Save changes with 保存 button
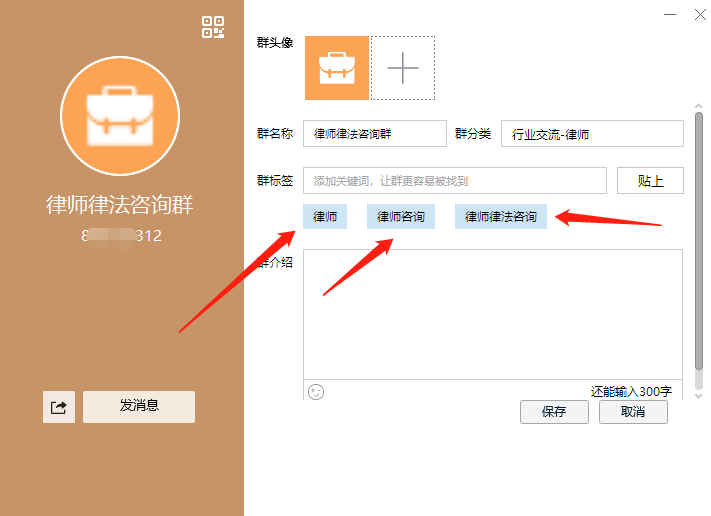This screenshot has width=711, height=516. (x=554, y=412)
